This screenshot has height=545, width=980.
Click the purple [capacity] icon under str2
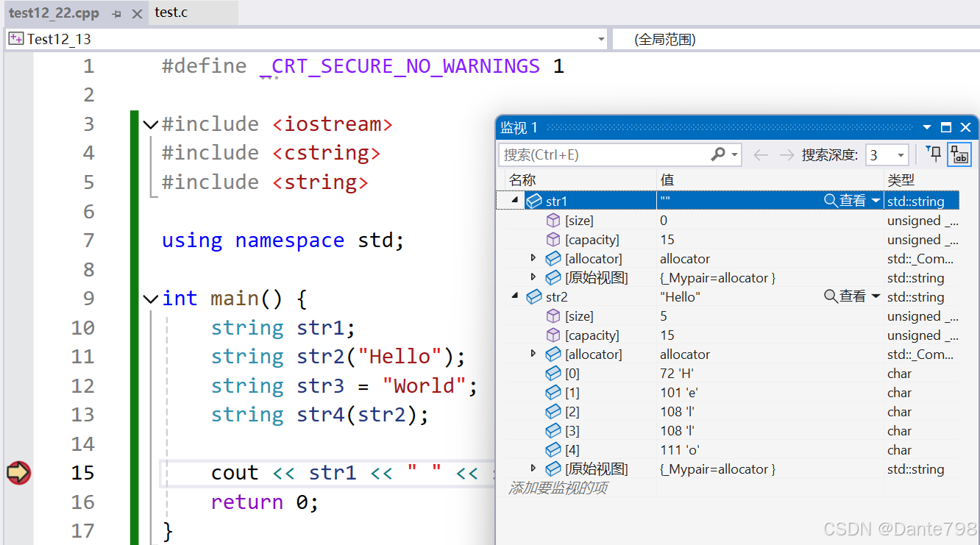click(x=553, y=335)
